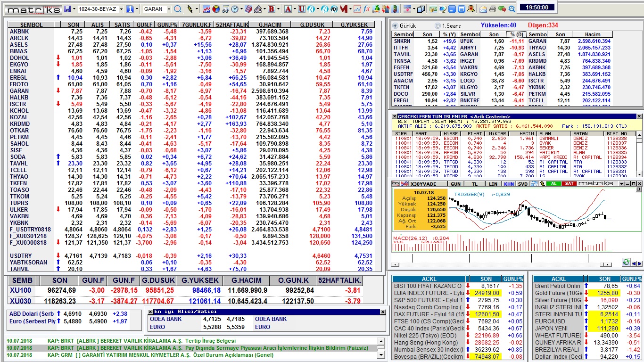The height and width of the screenshot is (362, 644).
Task: Open the 1024-30-BEYAZ layout combo box
Action: pos(100,9)
